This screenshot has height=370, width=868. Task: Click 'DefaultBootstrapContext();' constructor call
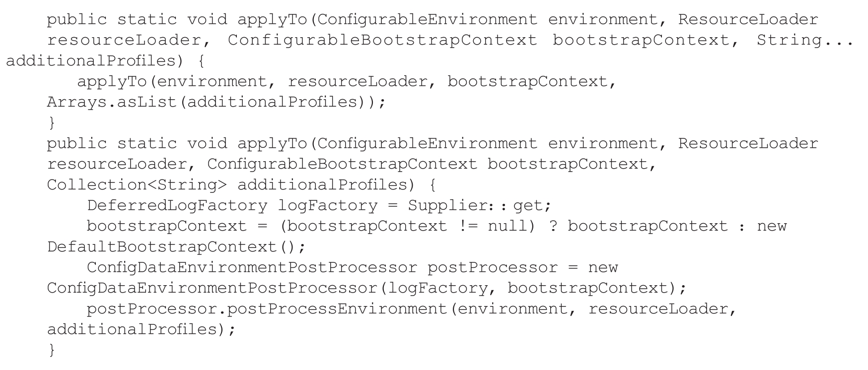pos(176,247)
